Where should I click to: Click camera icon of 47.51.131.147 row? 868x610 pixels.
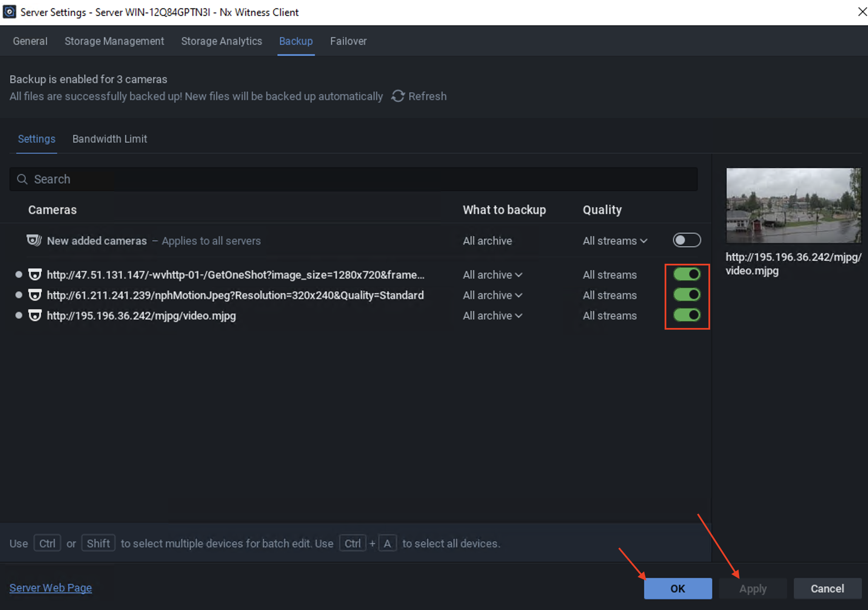[x=35, y=274]
